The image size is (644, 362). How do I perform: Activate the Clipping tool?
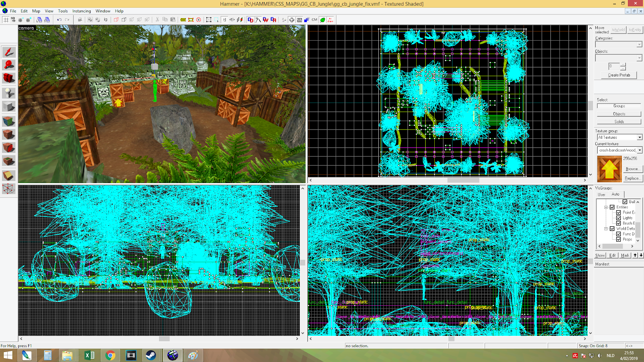[x=9, y=175]
